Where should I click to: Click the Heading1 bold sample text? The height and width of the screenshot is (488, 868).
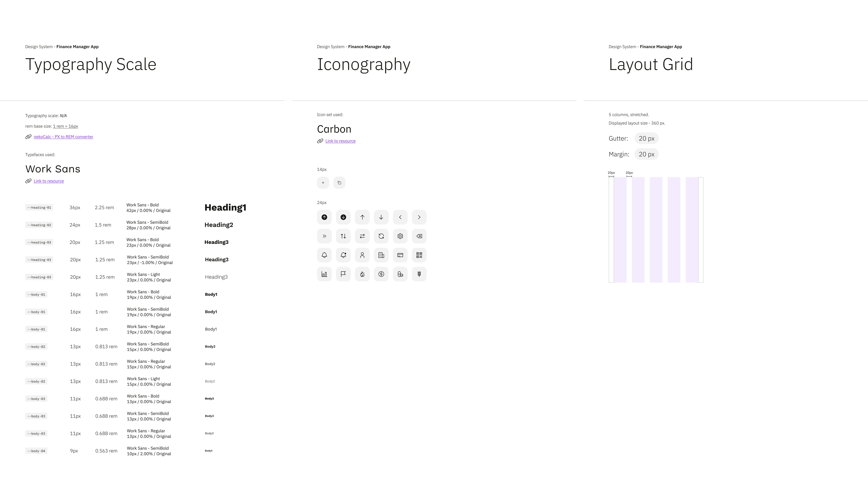pos(225,207)
